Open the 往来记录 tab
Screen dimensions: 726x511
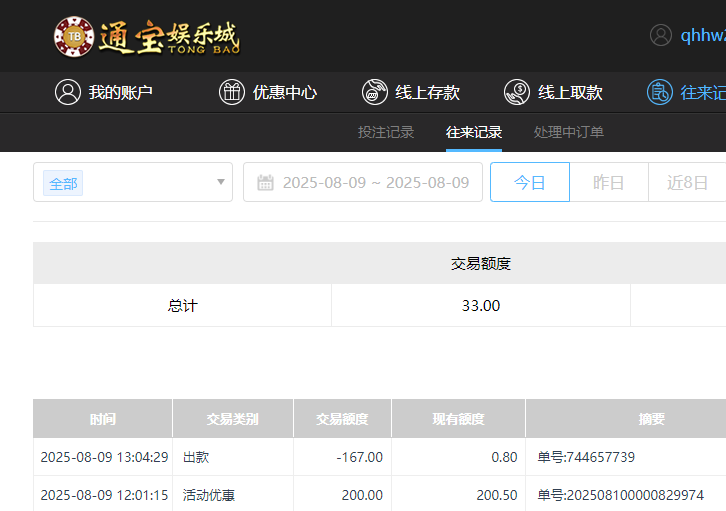click(474, 132)
